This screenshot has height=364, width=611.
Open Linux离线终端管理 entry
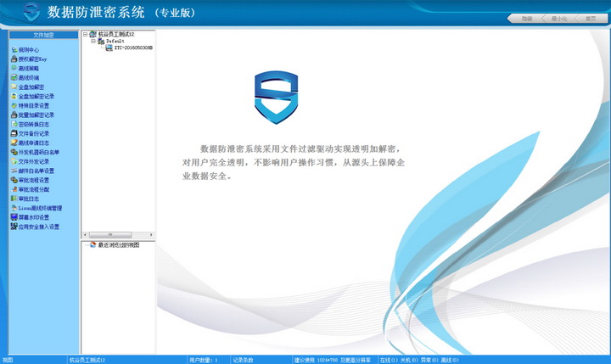click(x=36, y=208)
